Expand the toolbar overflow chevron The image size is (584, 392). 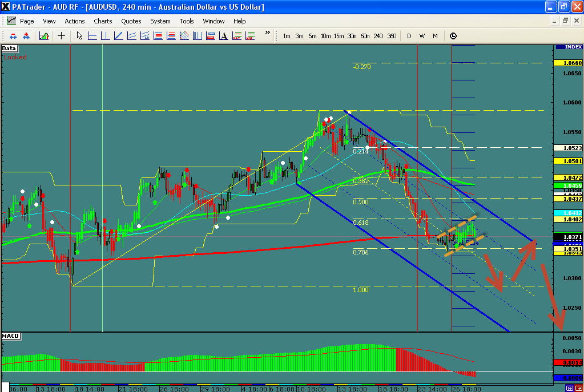tap(266, 34)
